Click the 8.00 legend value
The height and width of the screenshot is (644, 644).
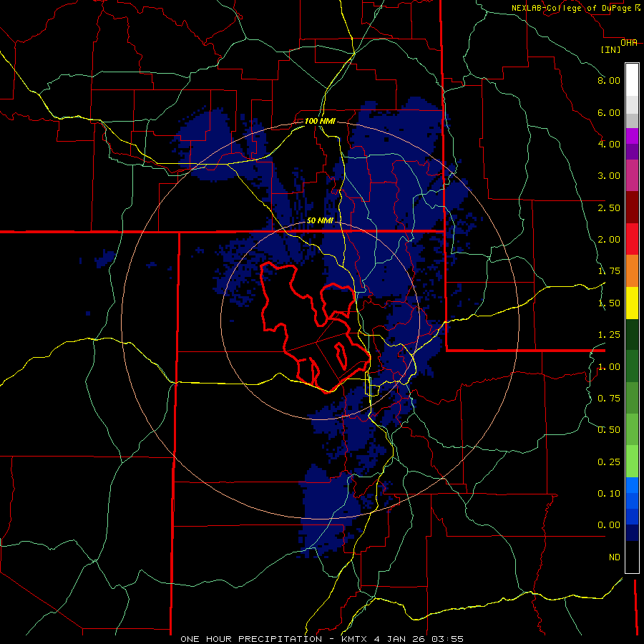coord(609,80)
